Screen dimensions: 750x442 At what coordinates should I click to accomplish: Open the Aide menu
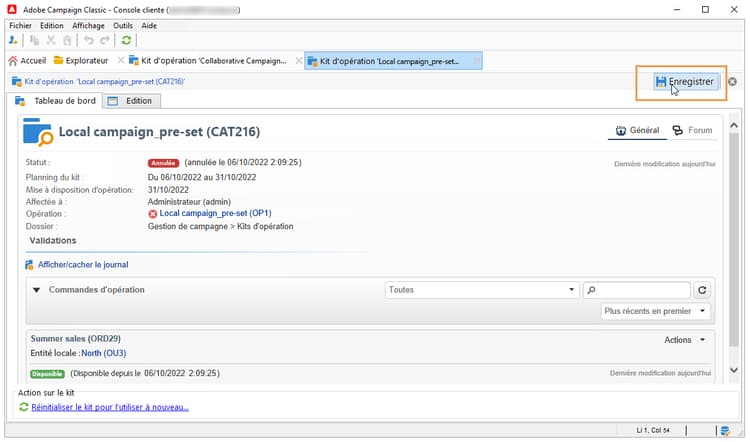tap(149, 25)
